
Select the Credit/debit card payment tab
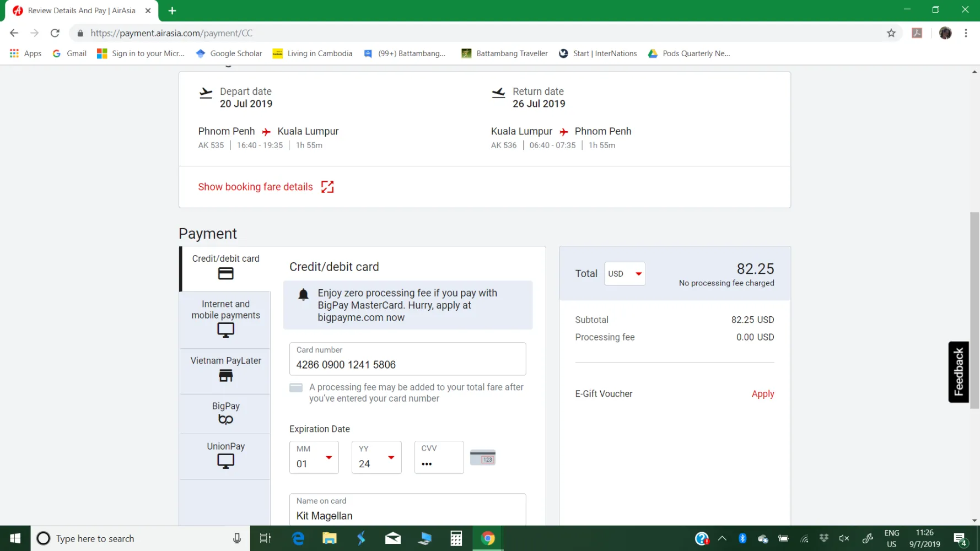225,269
